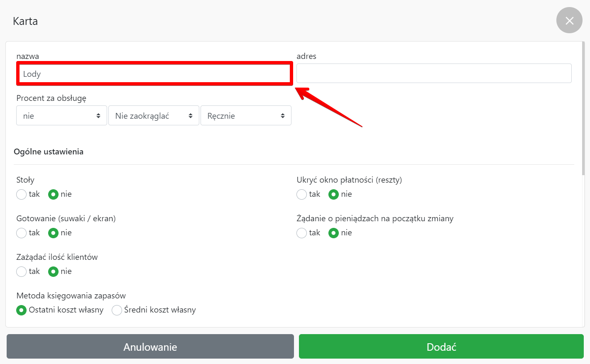The image size is (590, 364).
Task: Open the 'Ręcznie' dropdown
Action: pyautogui.click(x=246, y=116)
